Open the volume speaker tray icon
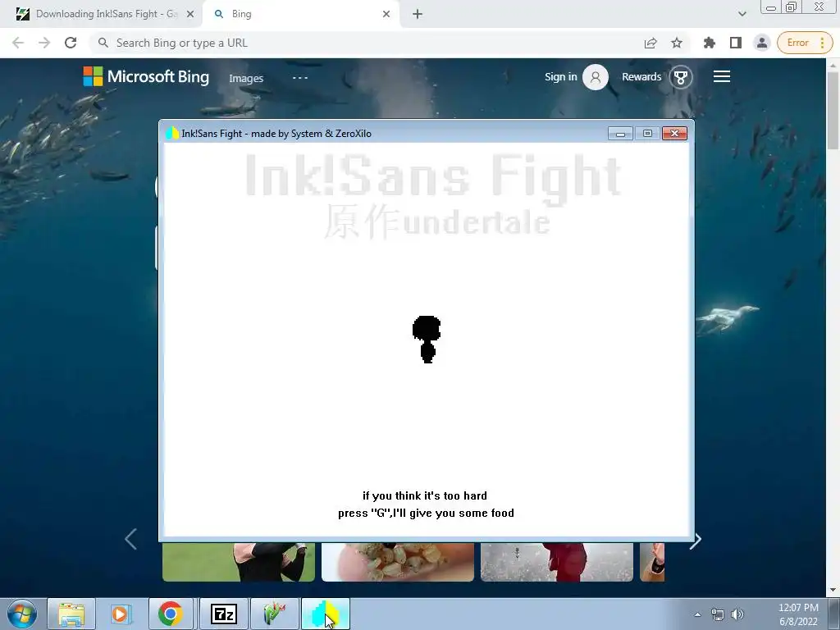 pyautogui.click(x=737, y=614)
